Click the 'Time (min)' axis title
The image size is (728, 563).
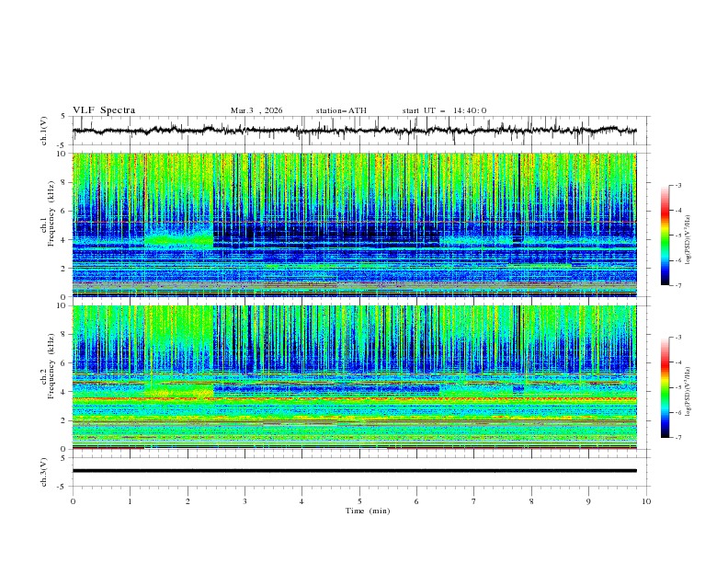368,511
